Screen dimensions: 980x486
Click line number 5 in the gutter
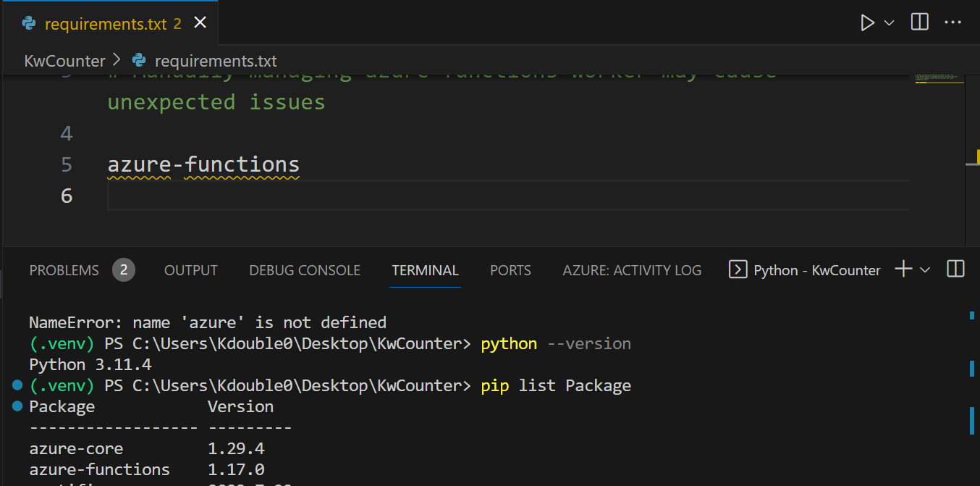point(67,164)
